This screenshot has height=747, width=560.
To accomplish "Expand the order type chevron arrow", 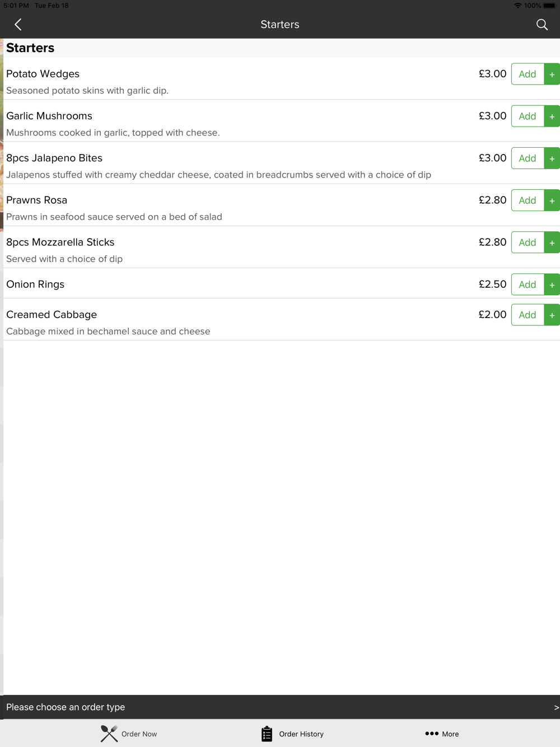I will (x=556, y=707).
